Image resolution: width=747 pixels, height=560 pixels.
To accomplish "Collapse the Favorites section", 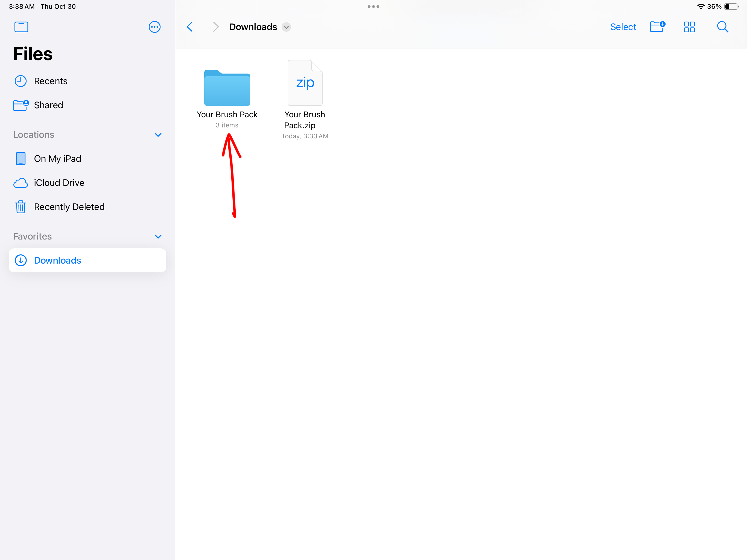I will tap(158, 237).
